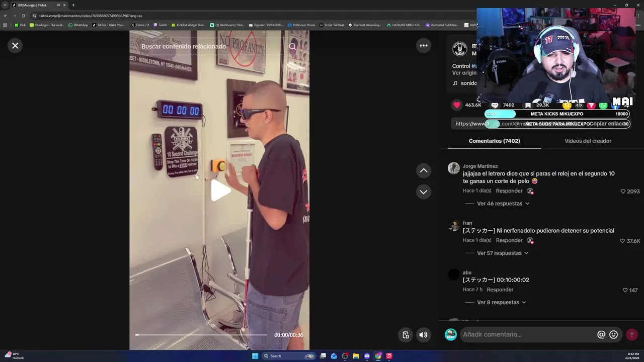This screenshot has height=362, width=644.
Task: Open the three-dot more options menu
Action: point(424,46)
